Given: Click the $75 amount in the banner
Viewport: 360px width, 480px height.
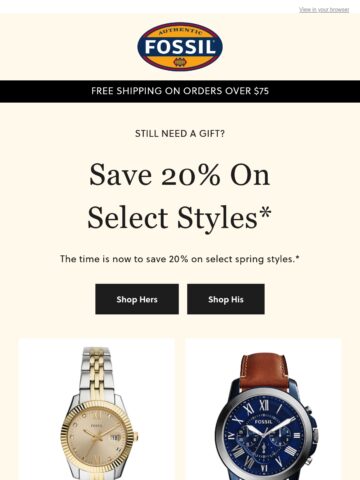Looking at the screenshot, I should (261, 91).
